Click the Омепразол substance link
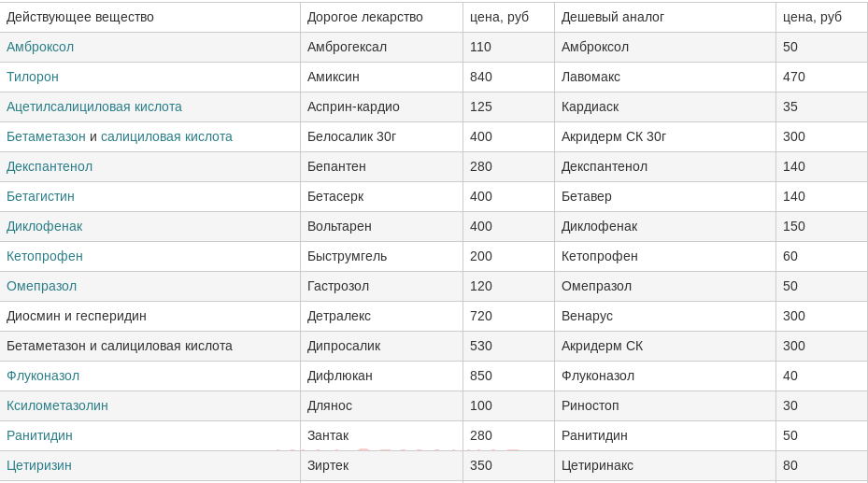The height and width of the screenshot is (483, 868). tap(41, 286)
